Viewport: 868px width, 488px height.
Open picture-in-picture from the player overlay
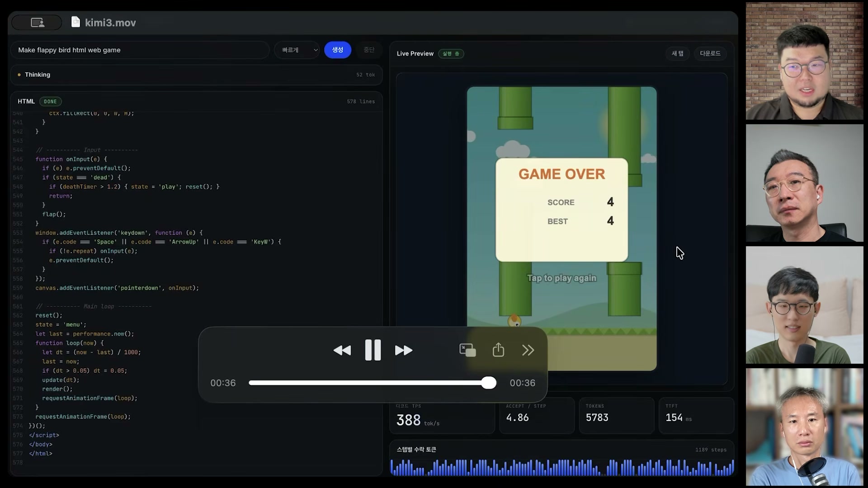[x=467, y=350]
